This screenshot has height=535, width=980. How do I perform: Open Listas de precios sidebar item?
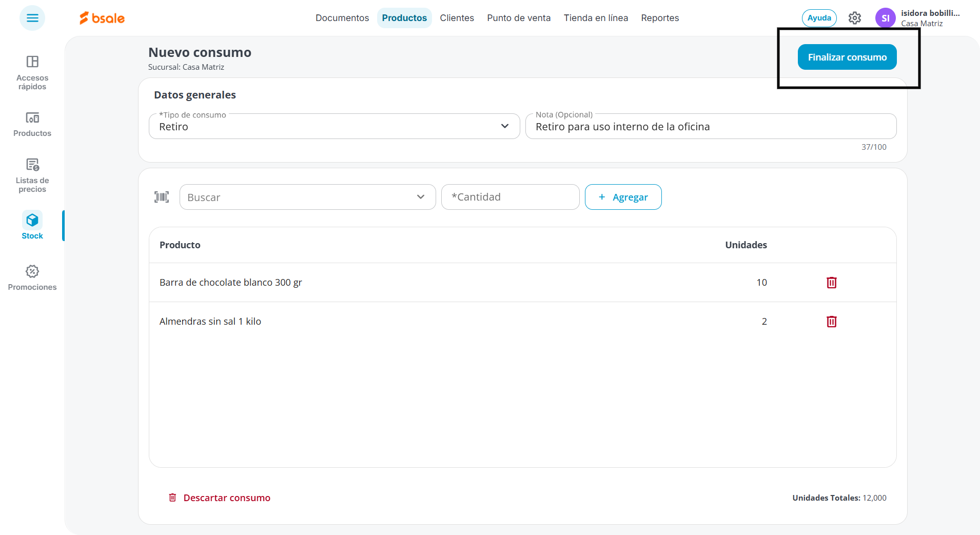pyautogui.click(x=32, y=175)
